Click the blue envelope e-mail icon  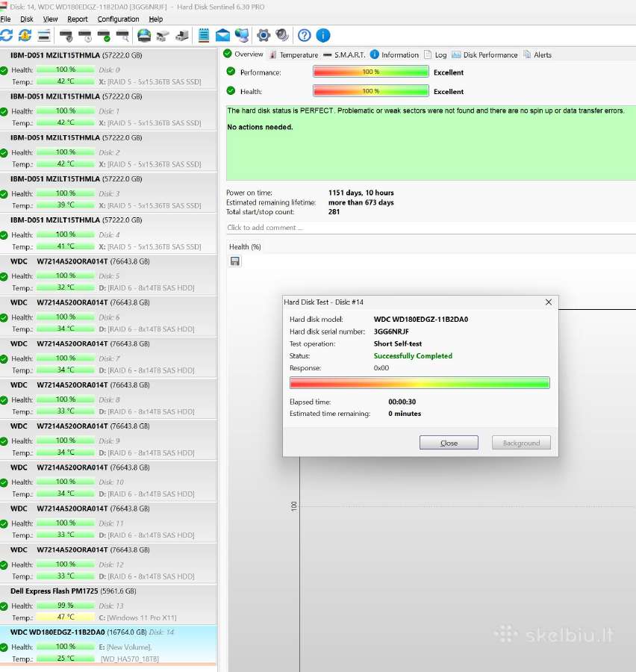click(x=222, y=35)
